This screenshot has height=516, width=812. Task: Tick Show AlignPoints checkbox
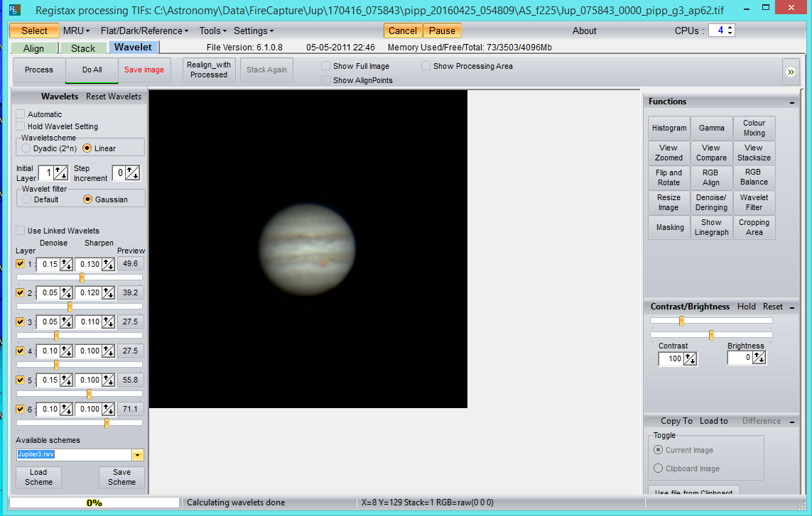[326, 79]
